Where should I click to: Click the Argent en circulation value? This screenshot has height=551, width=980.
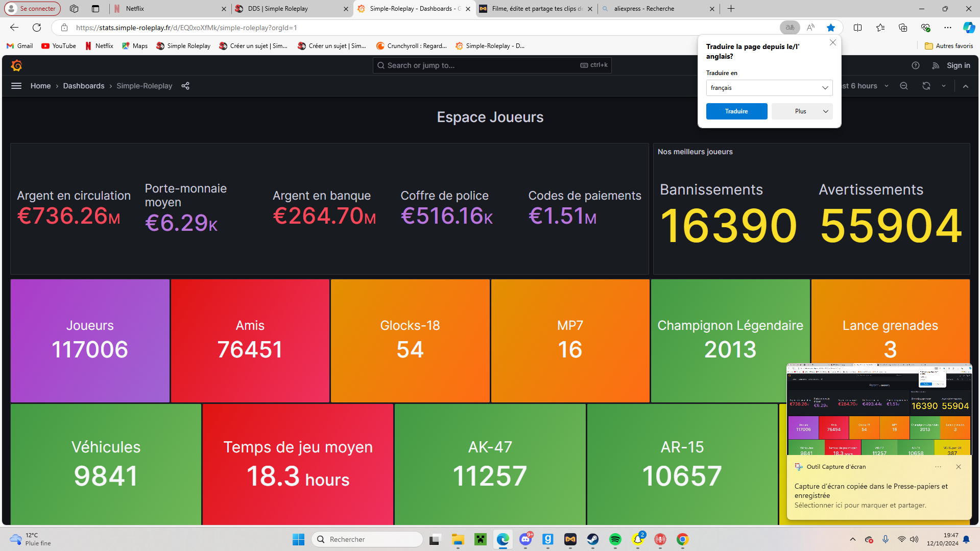click(69, 215)
